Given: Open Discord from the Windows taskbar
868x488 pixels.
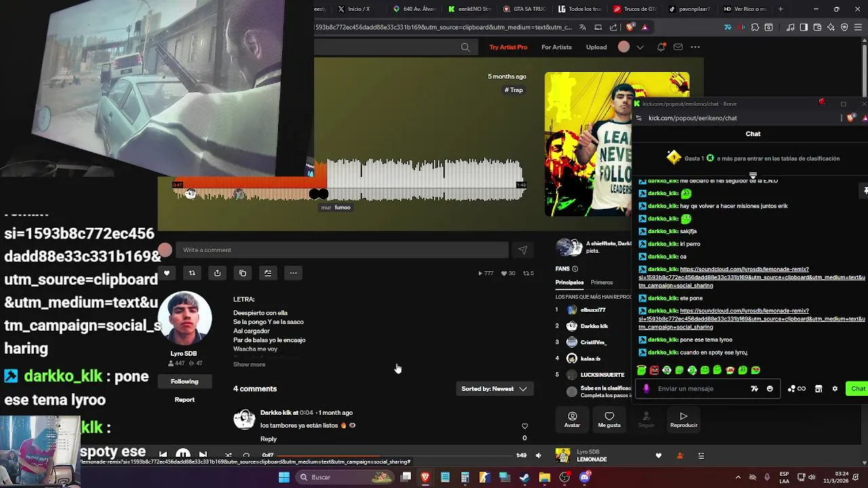Looking at the screenshot, I should (x=585, y=477).
